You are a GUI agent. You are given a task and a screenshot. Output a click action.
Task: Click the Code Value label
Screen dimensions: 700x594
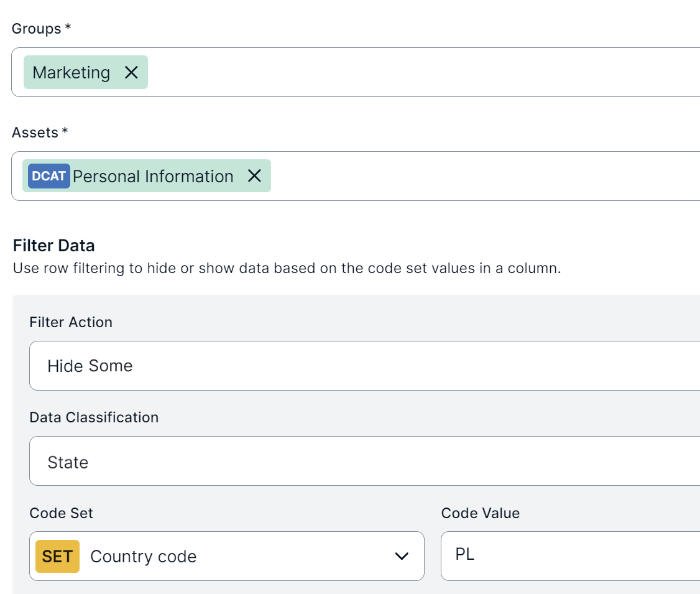(x=480, y=513)
